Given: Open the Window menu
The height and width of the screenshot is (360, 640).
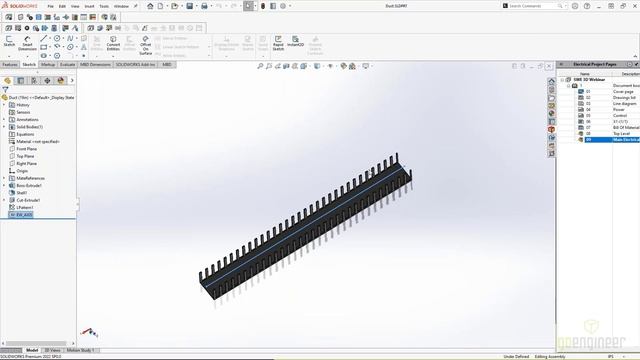Looking at the screenshot, I should 121,6.
